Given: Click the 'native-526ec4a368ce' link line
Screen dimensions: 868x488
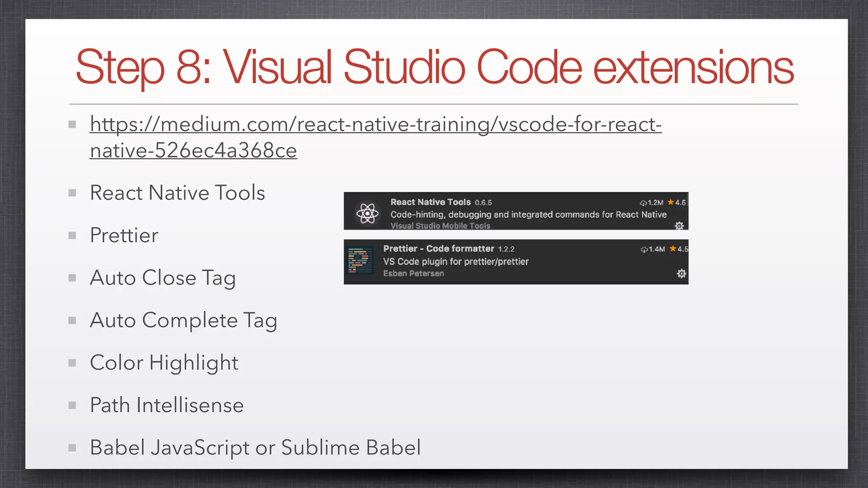Looking at the screenshot, I should (x=193, y=151).
